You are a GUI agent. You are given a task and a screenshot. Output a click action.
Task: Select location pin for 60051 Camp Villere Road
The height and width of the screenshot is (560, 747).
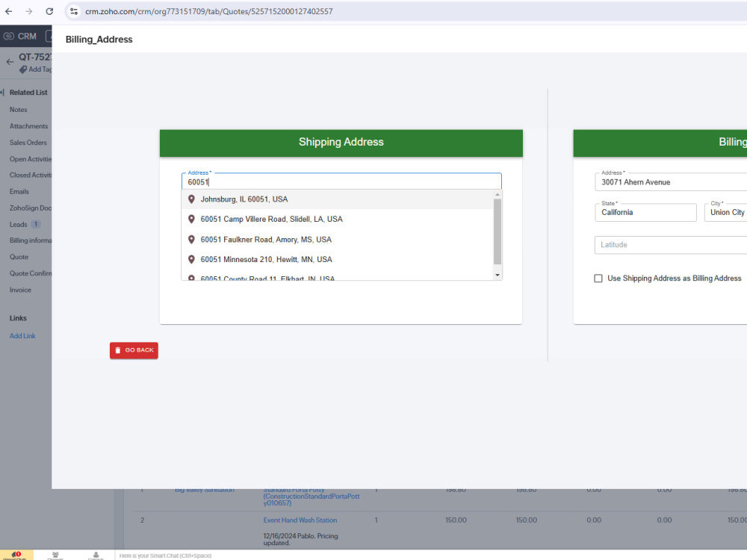[x=191, y=219]
